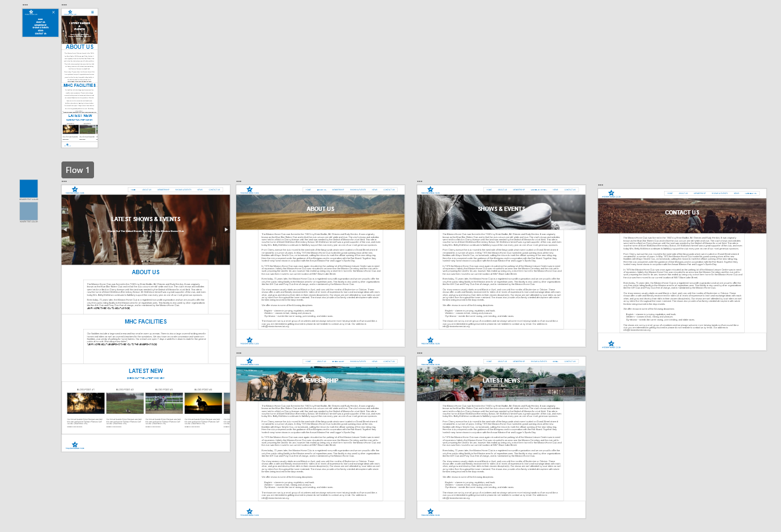Click the star logo on the Contact Us header
This screenshot has width=781, height=532.
click(610, 192)
